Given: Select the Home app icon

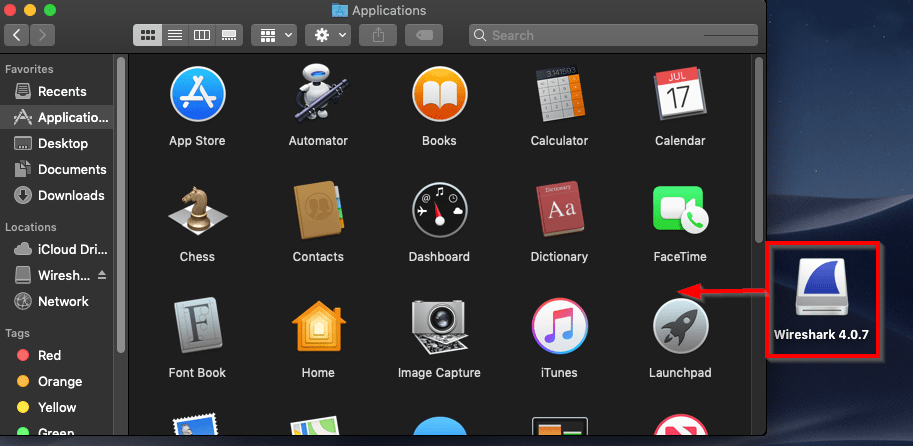Looking at the screenshot, I should (x=319, y=326).
